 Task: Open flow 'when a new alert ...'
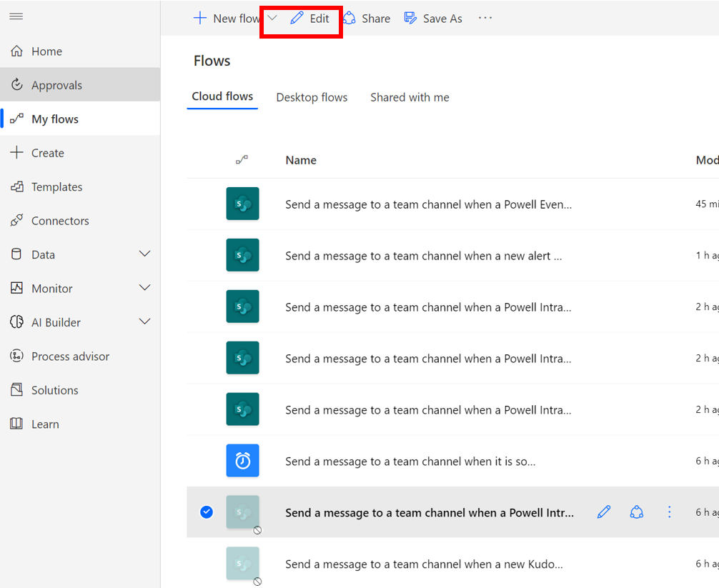tap(423, 256)
